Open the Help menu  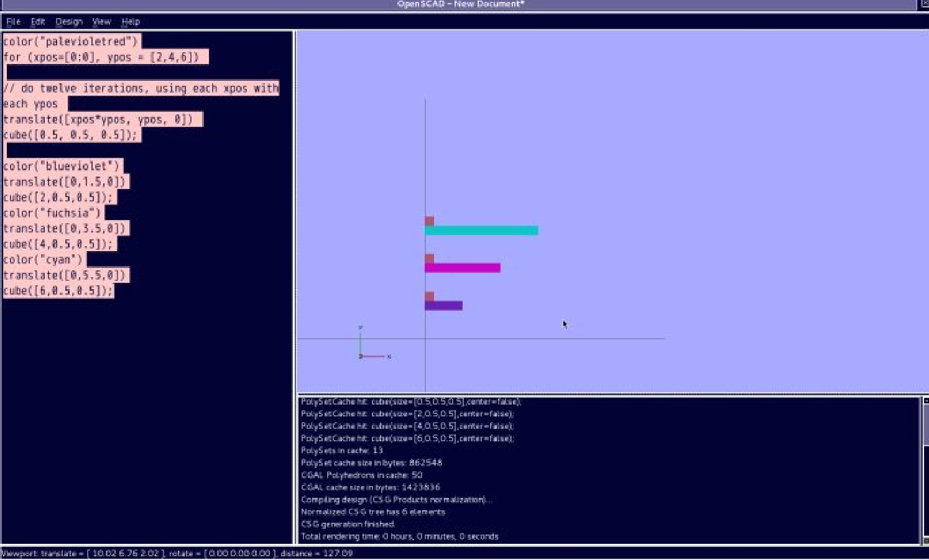(131, 22)
